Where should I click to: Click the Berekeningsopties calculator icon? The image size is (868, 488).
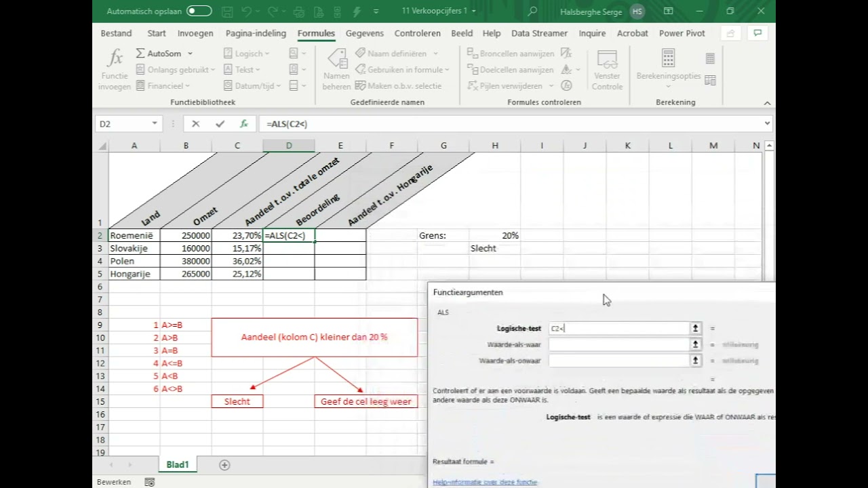point(668,58)
